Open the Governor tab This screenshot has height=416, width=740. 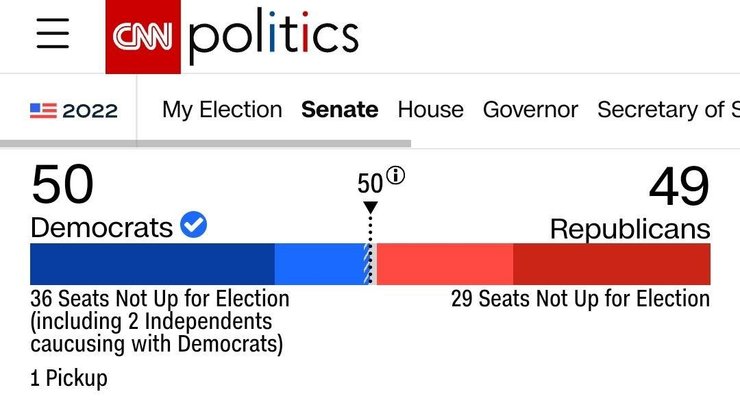(x=530, y=110)
